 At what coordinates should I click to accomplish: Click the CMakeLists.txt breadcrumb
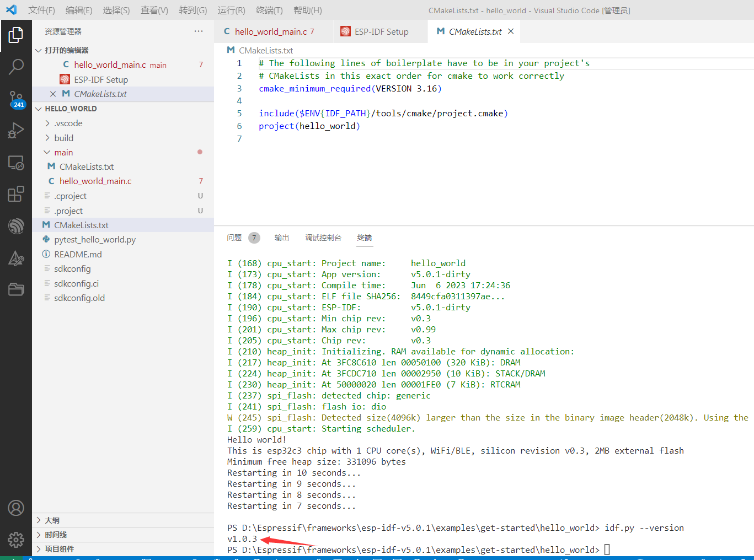[x=260, y=50]
